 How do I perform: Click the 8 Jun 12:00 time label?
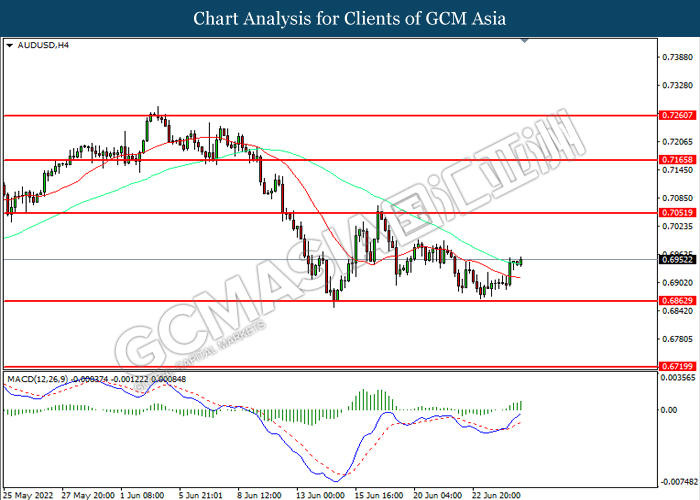pyautogui.click(x=259, y=496)
